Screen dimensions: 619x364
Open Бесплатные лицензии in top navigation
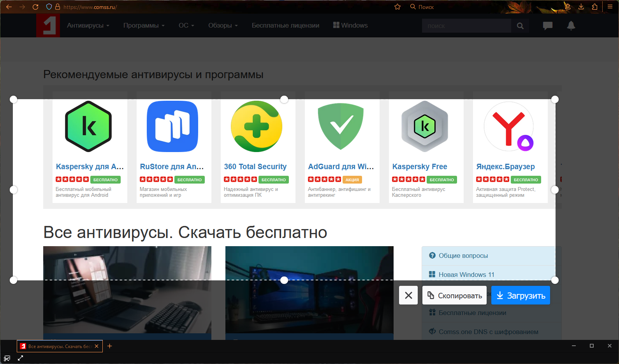point(285,26)
